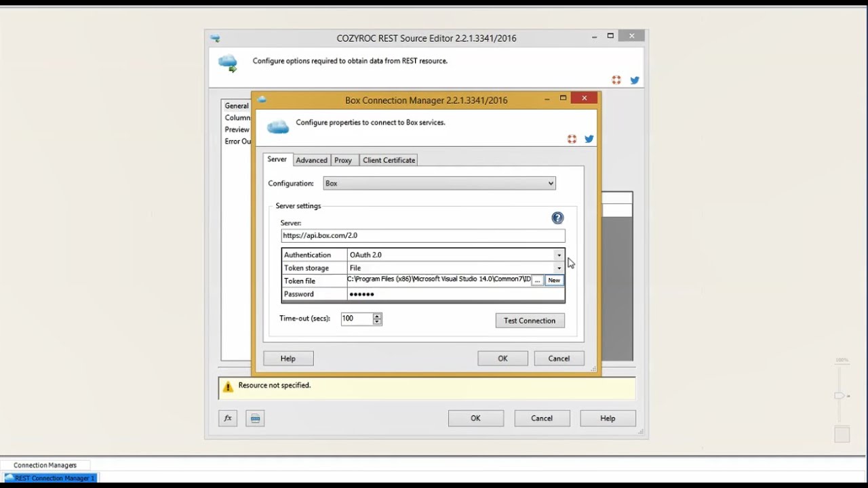Switch to the Proxy tab
868x488 pixels.
pos(343,160)
